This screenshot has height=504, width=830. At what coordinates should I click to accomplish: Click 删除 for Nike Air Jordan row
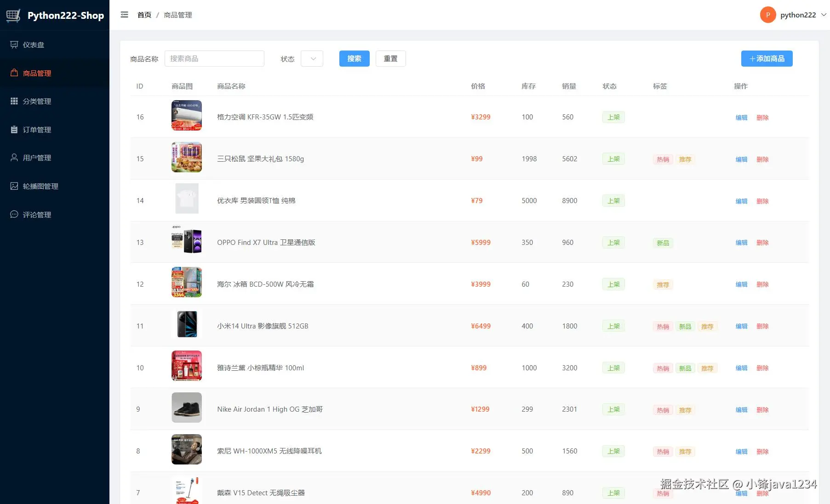tap(763, 410)
